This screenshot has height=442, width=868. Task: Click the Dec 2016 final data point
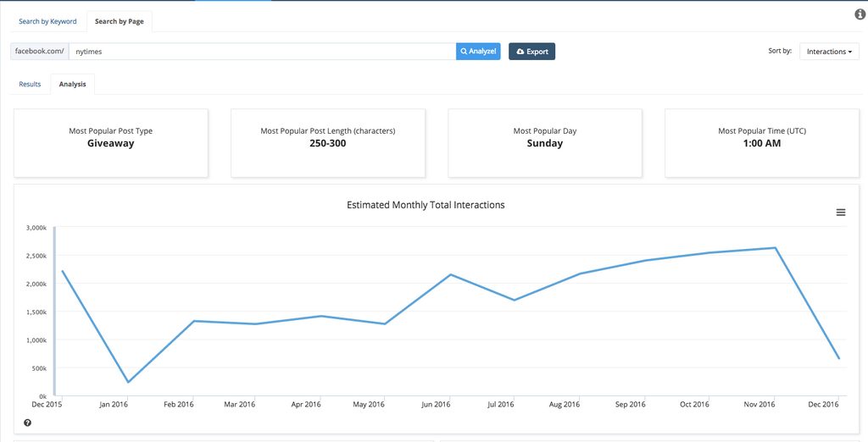[x=839, y=358]
